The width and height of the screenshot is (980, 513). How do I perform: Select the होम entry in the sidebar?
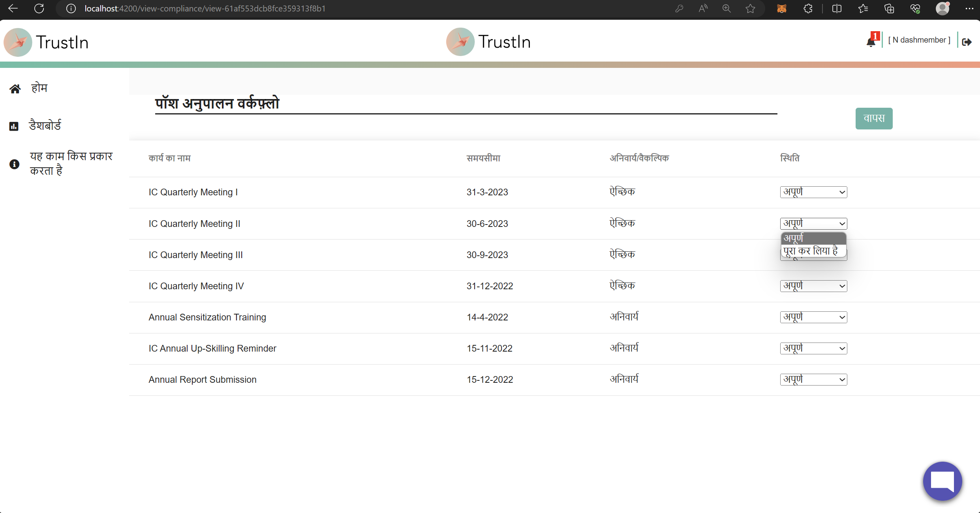point(39,88)
